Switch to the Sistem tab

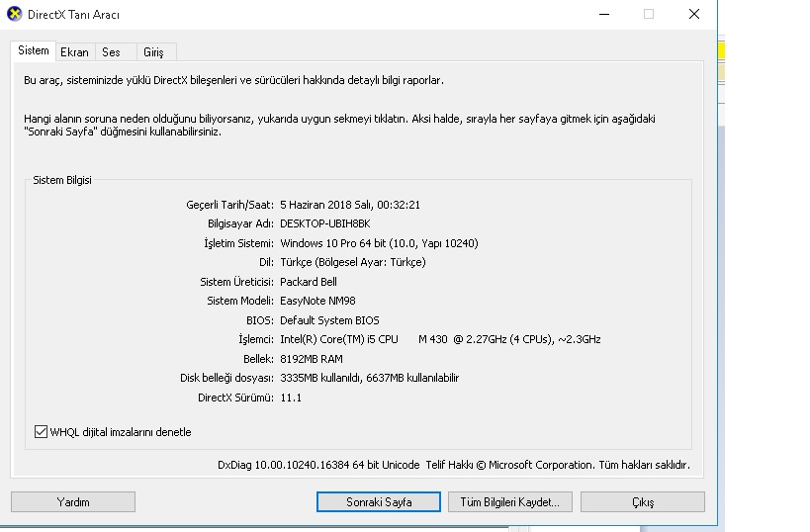(x=33, y=50)
